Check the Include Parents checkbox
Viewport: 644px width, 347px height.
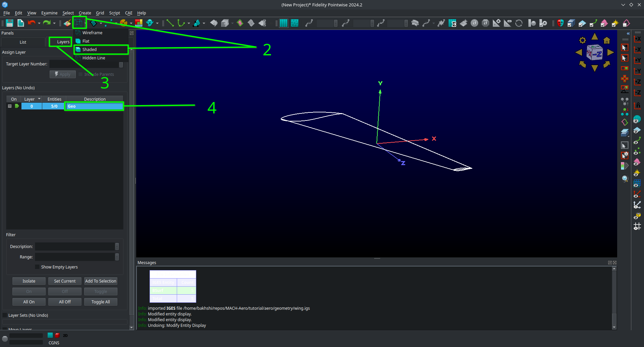[x=81, y=74]
